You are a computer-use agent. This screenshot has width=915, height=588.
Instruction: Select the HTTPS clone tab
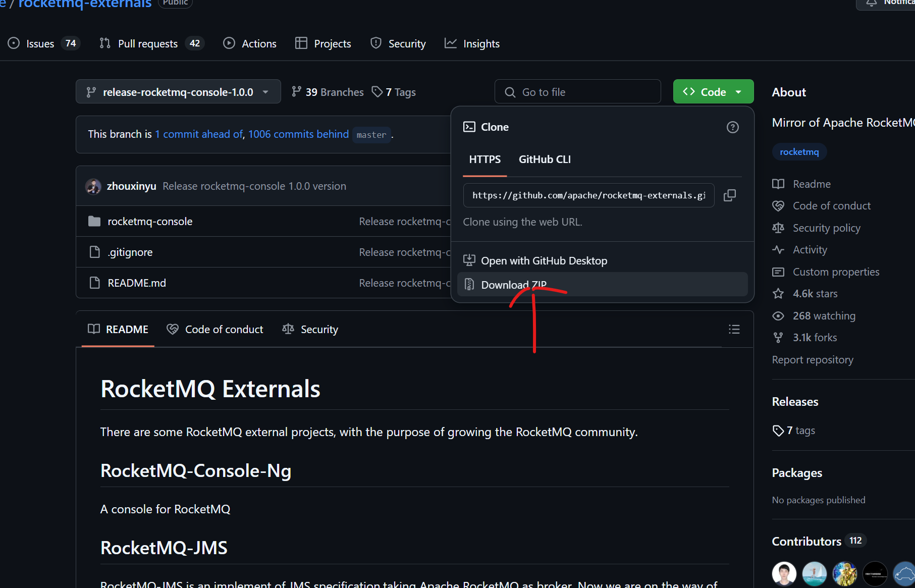tap(485, 159)
